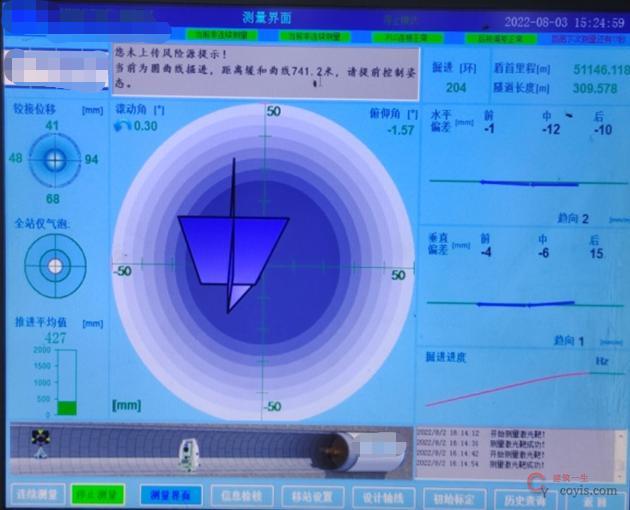630x510 pixels.
Task: Click the green 推进平均值 bar gauge
Action: pos(67,382)
